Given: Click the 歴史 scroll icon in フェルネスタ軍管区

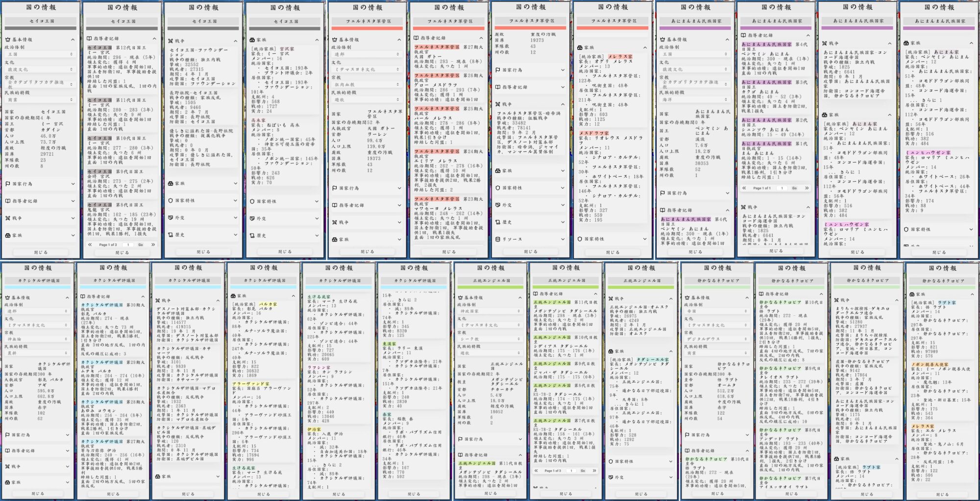Looking at the screenshot, I should click(x=498, y=222).
